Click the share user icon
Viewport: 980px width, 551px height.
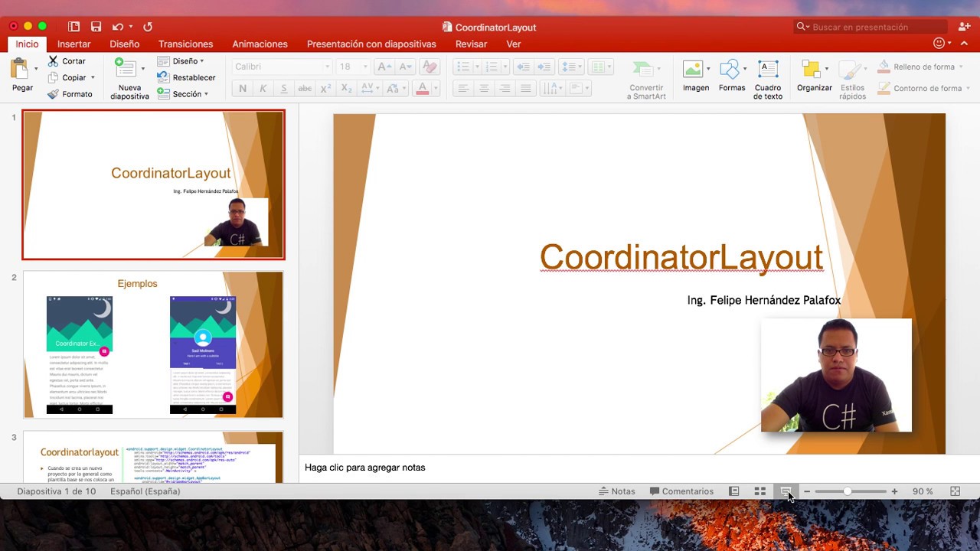(x=964, y=27)
